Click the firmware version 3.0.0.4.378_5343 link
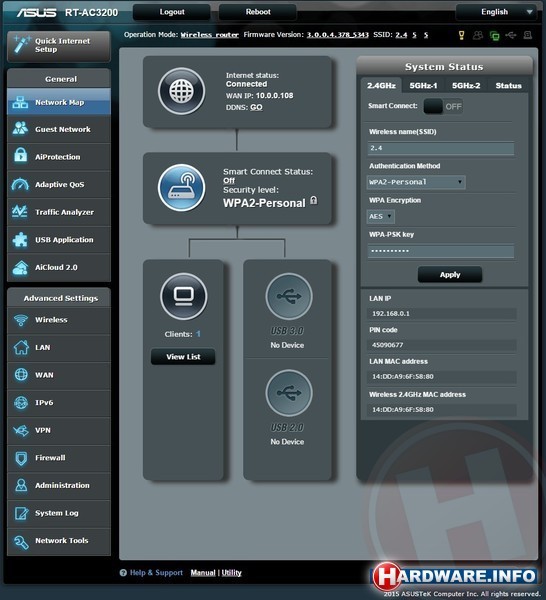Image resolution: width=546 pixels, height=600 pixels. [x=338, y=35]
